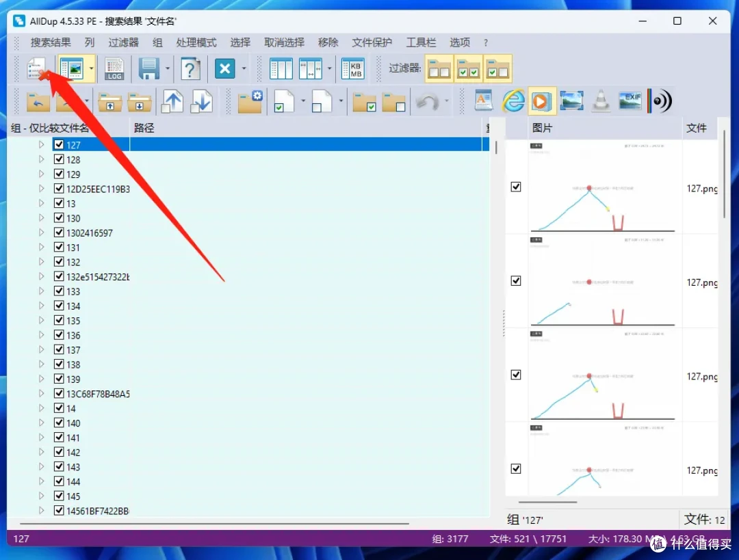Click the VLC traffic cone icon

point(601,101)
